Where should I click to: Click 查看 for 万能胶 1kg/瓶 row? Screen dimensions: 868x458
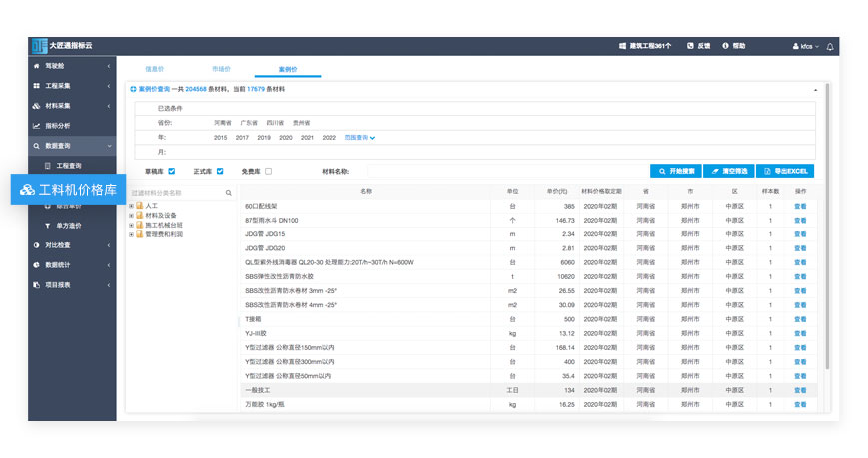point(800,405)
